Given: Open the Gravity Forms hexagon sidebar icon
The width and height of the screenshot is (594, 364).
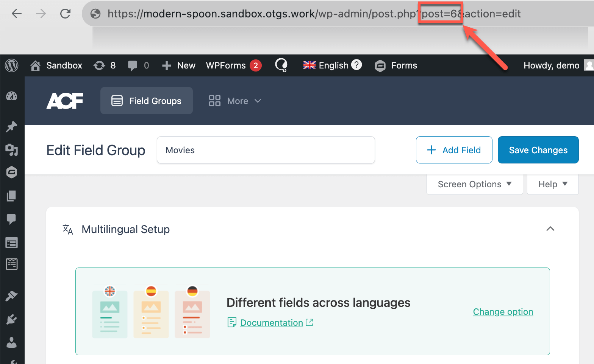Looking at the screenshot, I should pyautogui.click(x=12, y=173).
